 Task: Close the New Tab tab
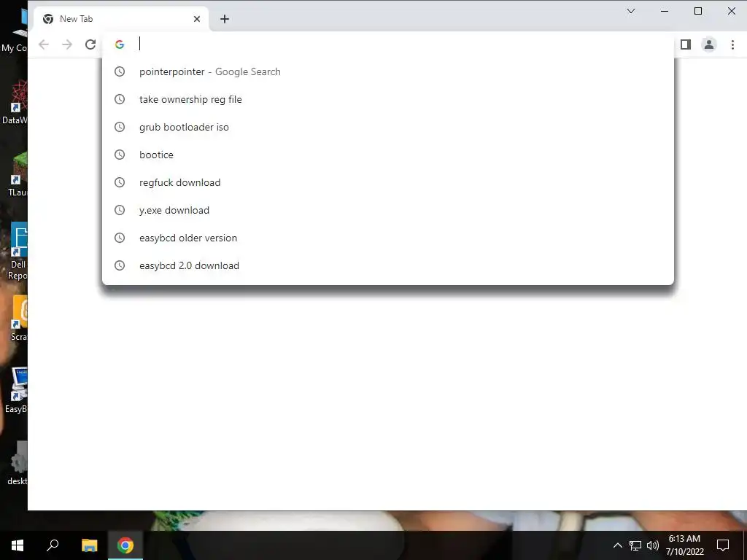197,19
